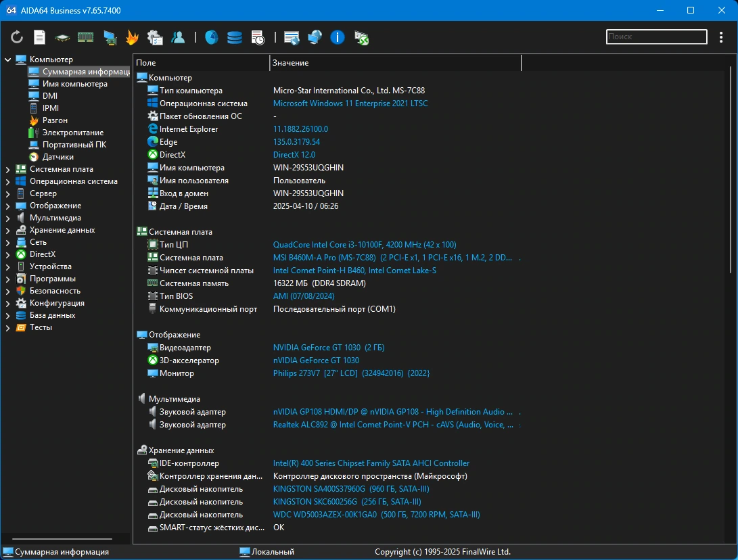Select the flame icon beside Разгон
This screenshot has height=560, width=738.
(x=34, y=120)
